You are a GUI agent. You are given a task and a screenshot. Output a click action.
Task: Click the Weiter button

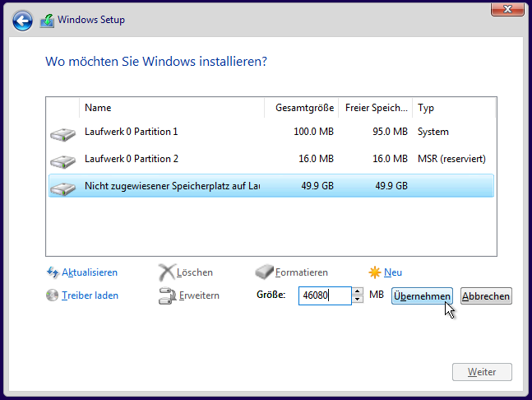[482, 372]
